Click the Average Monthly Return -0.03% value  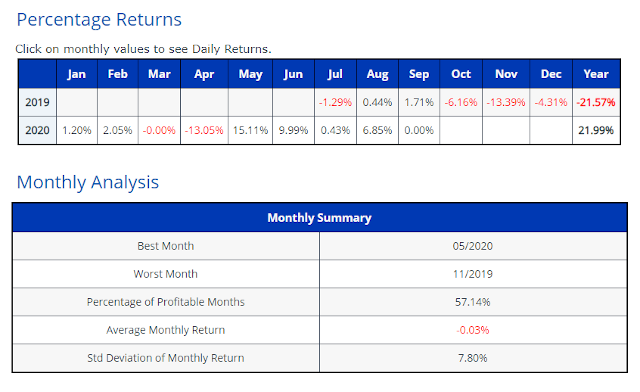[x=473, y=330]
